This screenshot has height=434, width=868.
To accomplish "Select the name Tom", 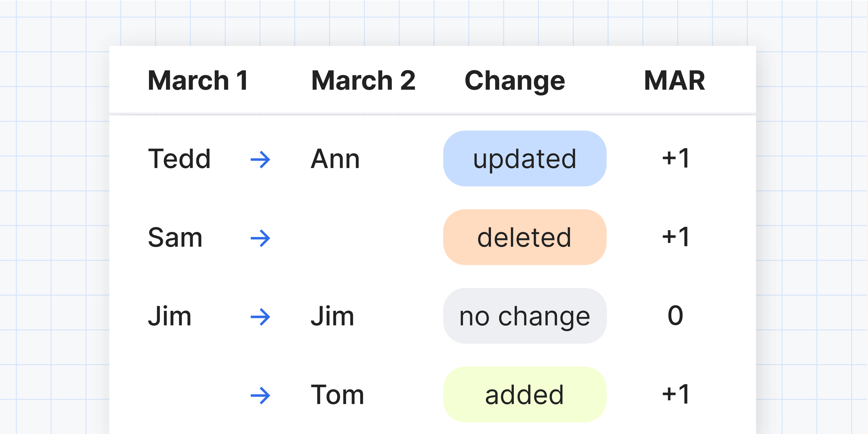I will pos(338,395).
